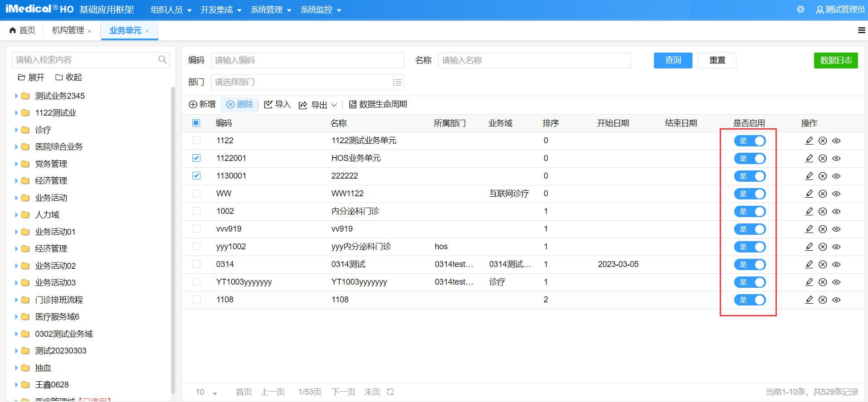This screenshot has width=868, height=402.
Task: Click delete icon for row 0314
Action: coord(823,264)
